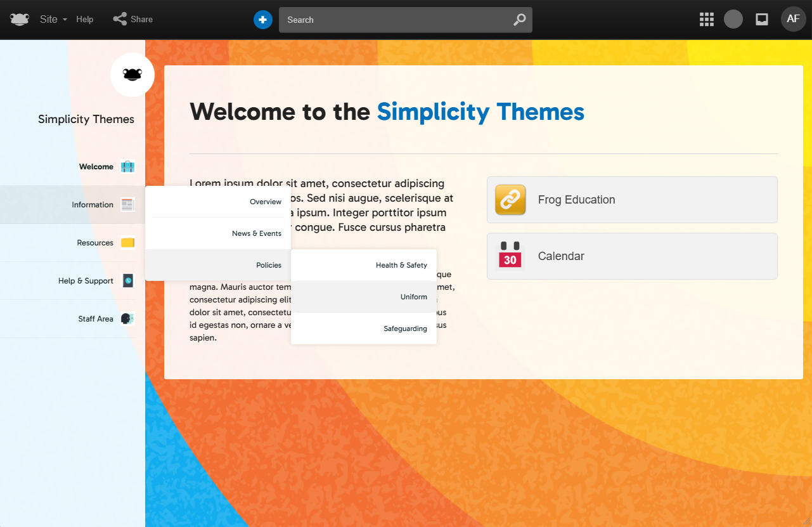Viewport: 812px width, 527px height.
Task: Open the AF user profile avatar
Action: (793, 19)
